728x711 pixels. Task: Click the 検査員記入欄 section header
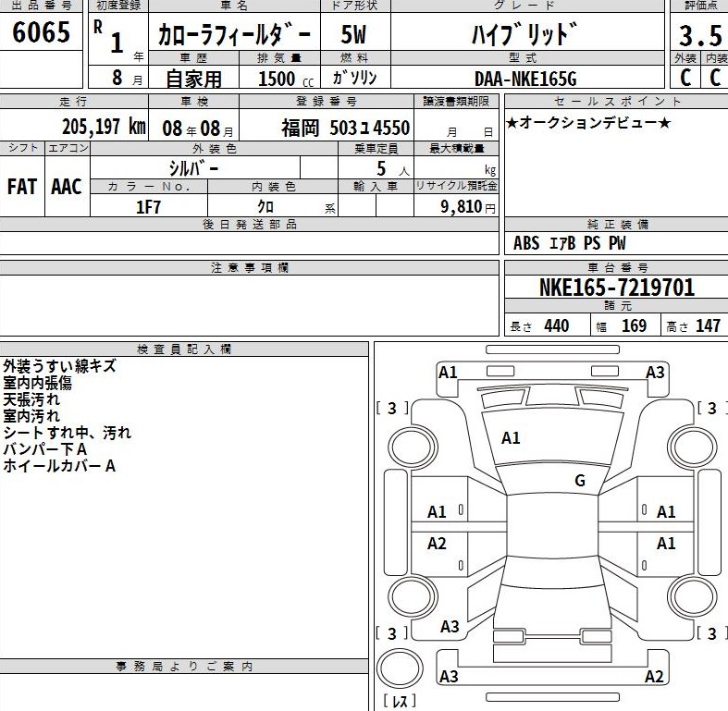pos(184,349)
